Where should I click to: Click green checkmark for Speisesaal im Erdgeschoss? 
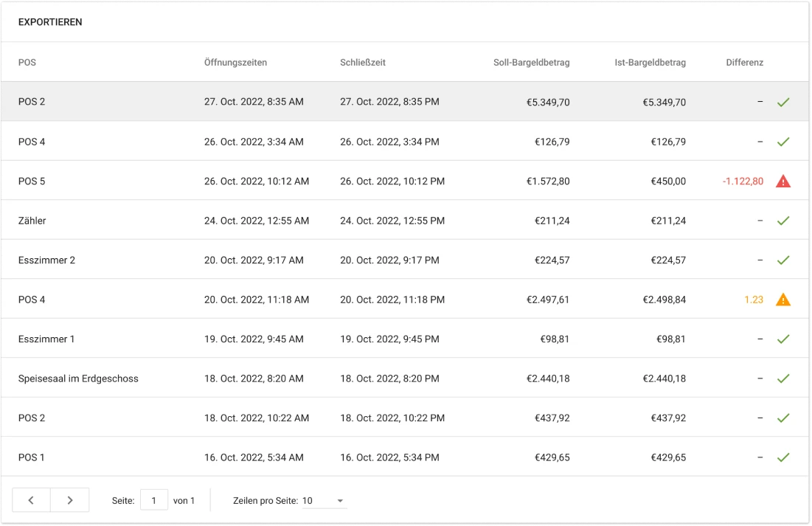tap(782, 378)
